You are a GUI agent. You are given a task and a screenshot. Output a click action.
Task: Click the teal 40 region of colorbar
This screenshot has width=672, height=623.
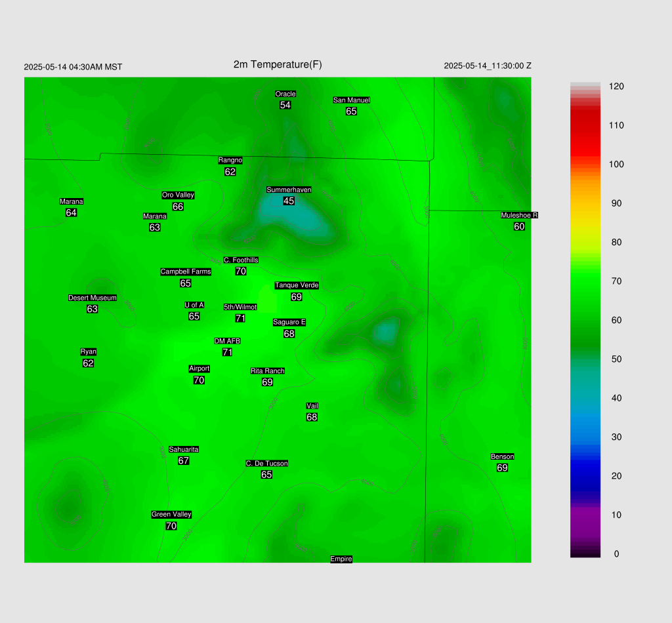585,398
